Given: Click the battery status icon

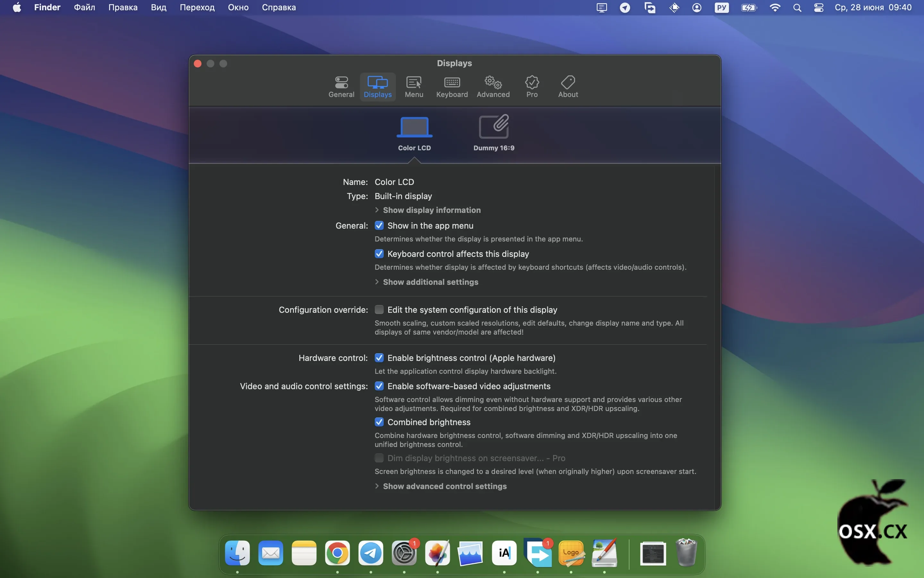Looking at the screenshot, I should 749,7.
